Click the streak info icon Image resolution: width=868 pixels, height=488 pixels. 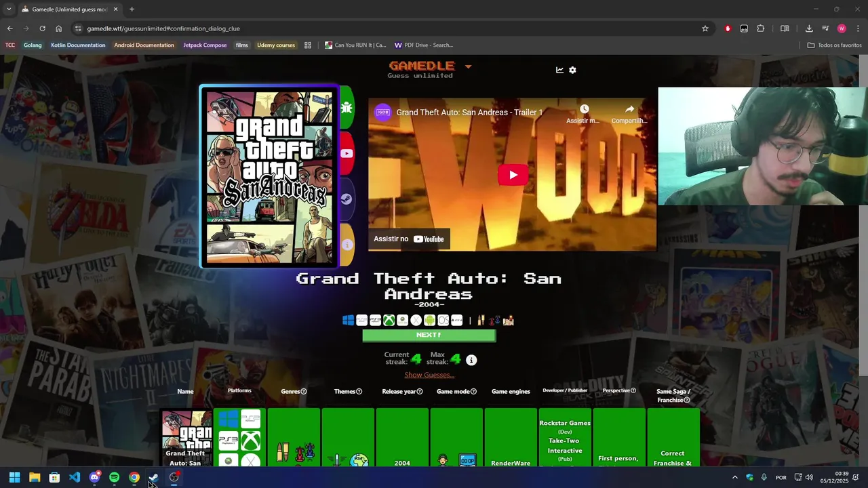point(471,360)
